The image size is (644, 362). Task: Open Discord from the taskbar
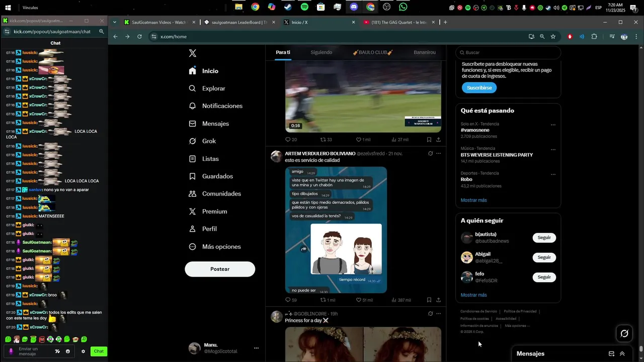(x=354, y=7)
